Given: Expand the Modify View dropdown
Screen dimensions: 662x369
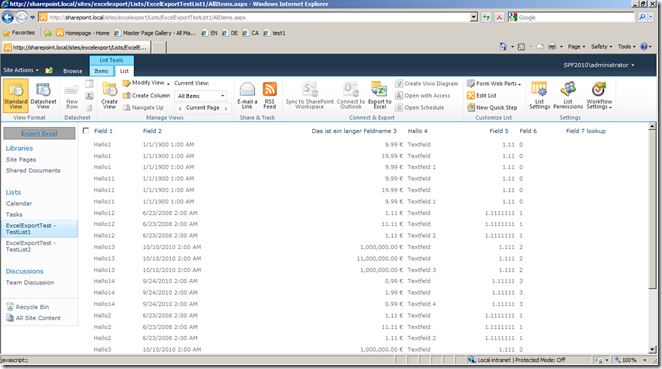Looking at the screenshot, I should (x=168, y=84).
